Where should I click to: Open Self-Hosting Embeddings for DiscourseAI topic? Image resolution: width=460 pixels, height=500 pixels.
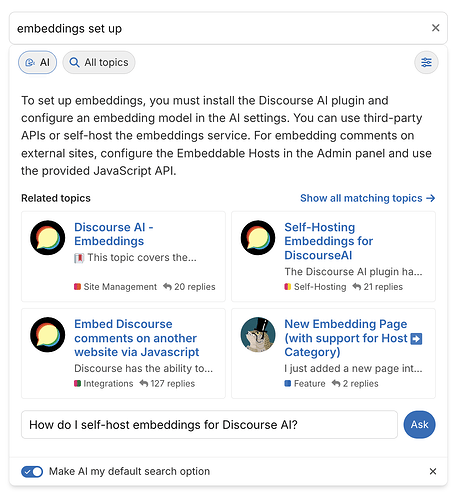(328, 241)
